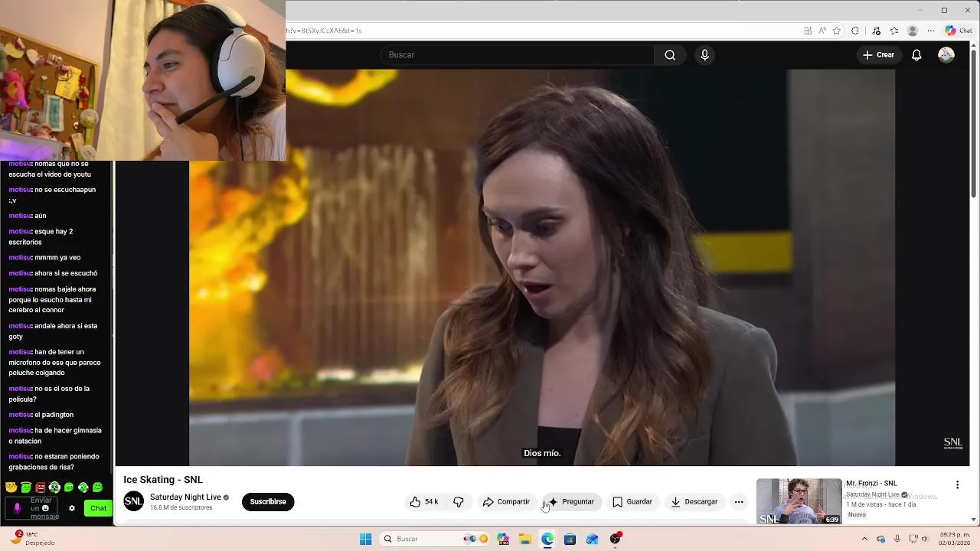Open emoji picker smiley in chat field
This screenshot has height=551, width=980.
(x=46, y=508)
